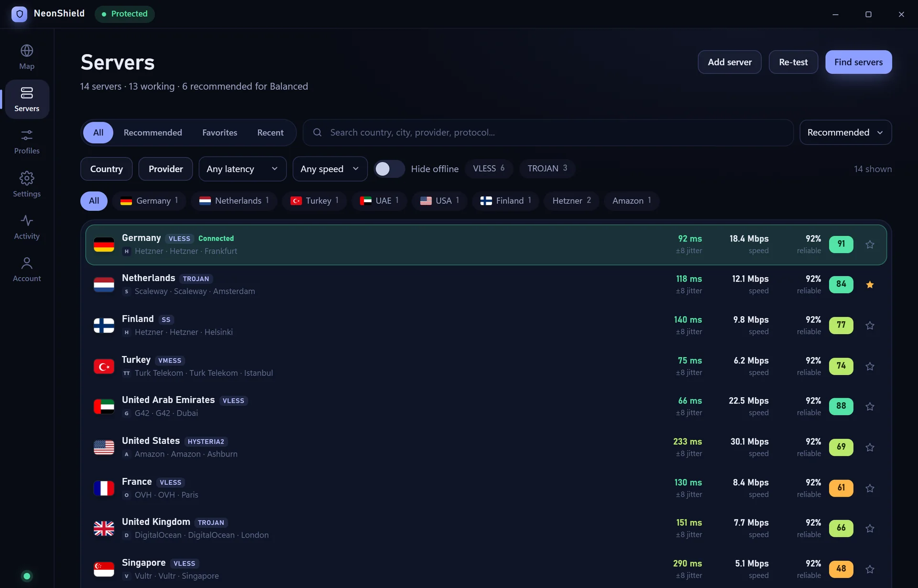Open Settings from the sidebar
918x588 pixels.
point(27,184)
